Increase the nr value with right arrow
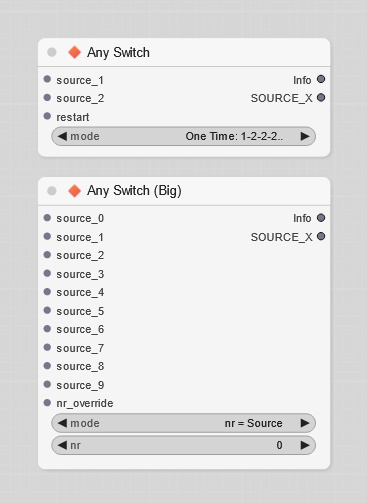367x503 pixels. click(x=305, y=445)
